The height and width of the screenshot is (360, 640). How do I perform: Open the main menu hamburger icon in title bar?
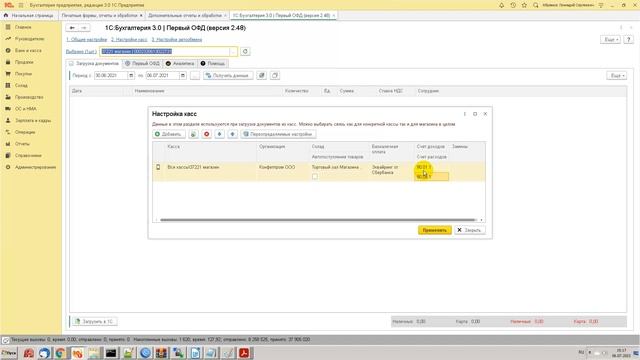[21, 5]
